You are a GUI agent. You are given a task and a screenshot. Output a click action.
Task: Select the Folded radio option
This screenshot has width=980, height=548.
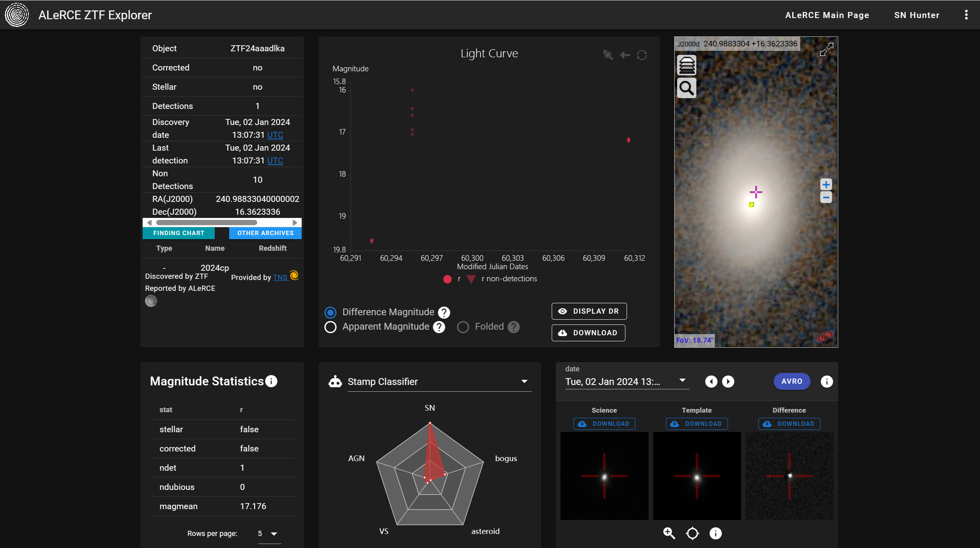coord(463,327)
